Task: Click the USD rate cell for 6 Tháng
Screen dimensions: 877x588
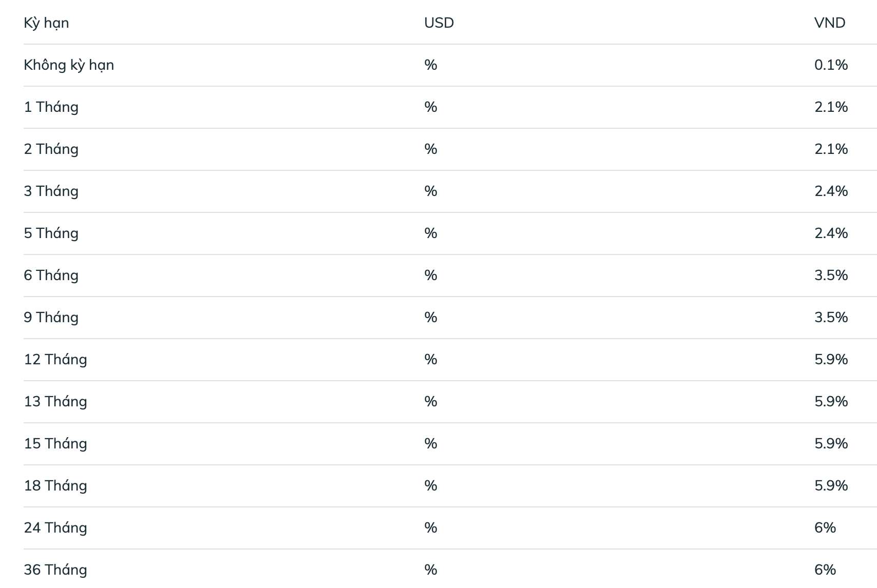Action: 431,276
